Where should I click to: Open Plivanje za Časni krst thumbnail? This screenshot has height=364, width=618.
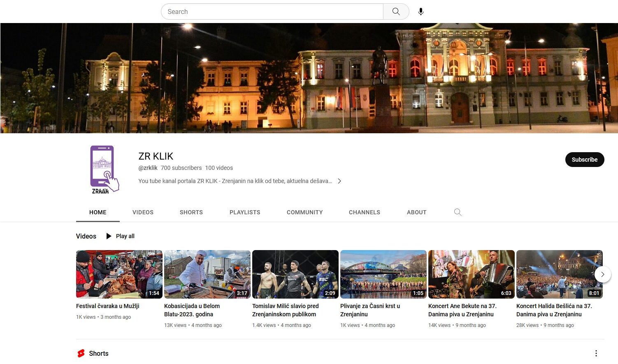(x=383, y=274)
